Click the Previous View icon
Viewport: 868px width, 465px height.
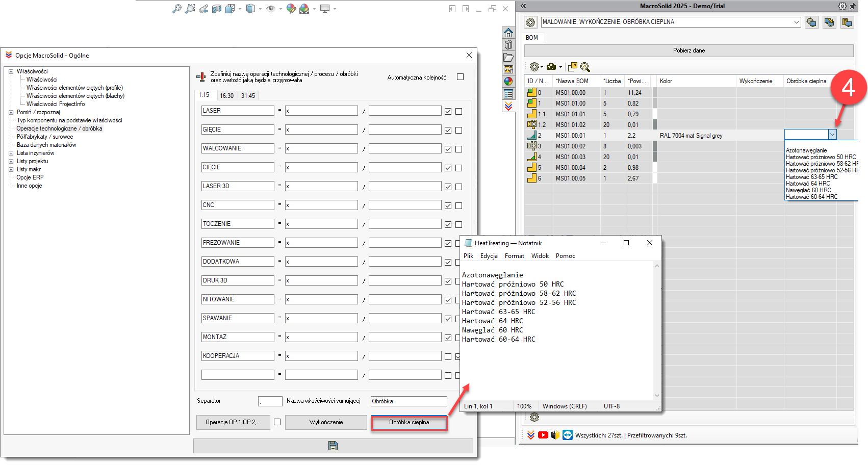coord(203,9)
